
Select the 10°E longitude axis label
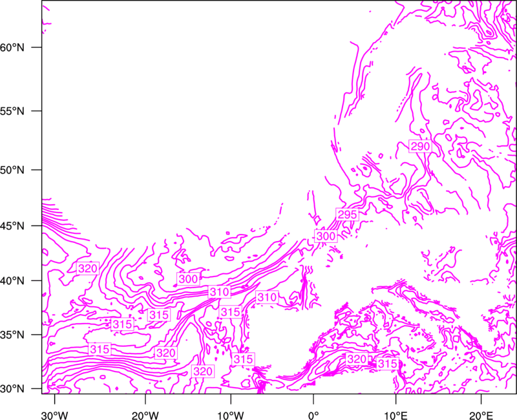coord(396,415)
